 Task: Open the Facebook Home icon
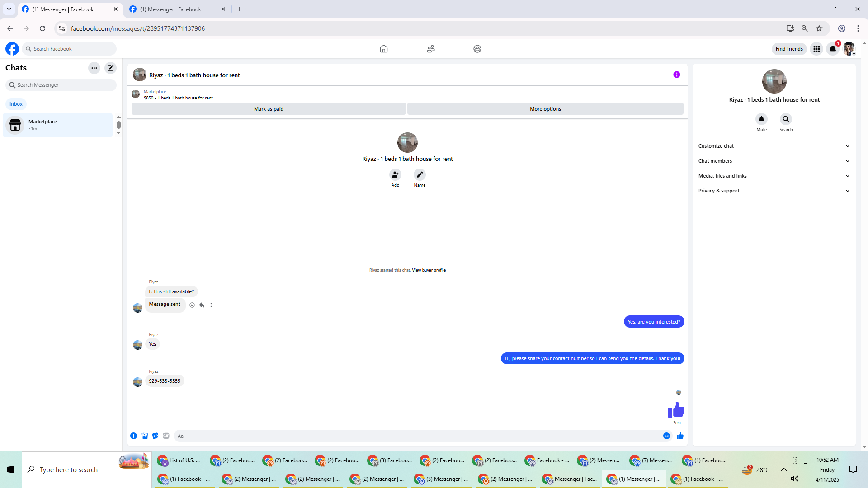pos(384,49)
